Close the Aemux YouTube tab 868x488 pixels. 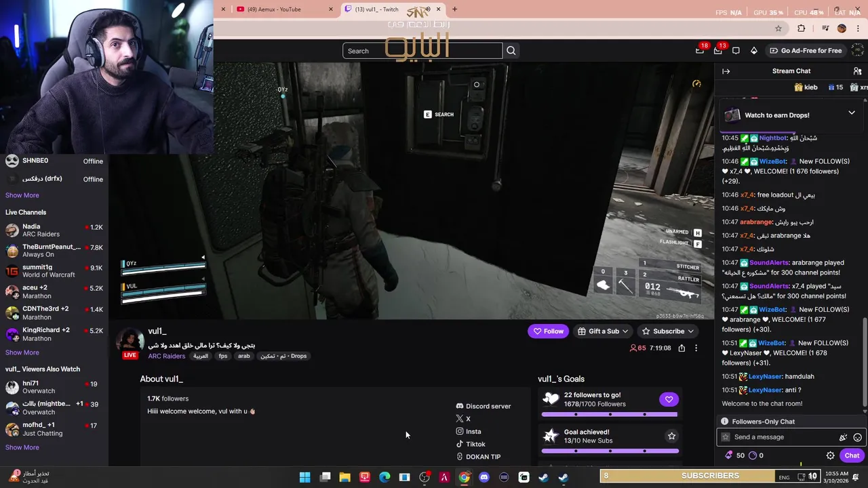(x=331, y=9)
